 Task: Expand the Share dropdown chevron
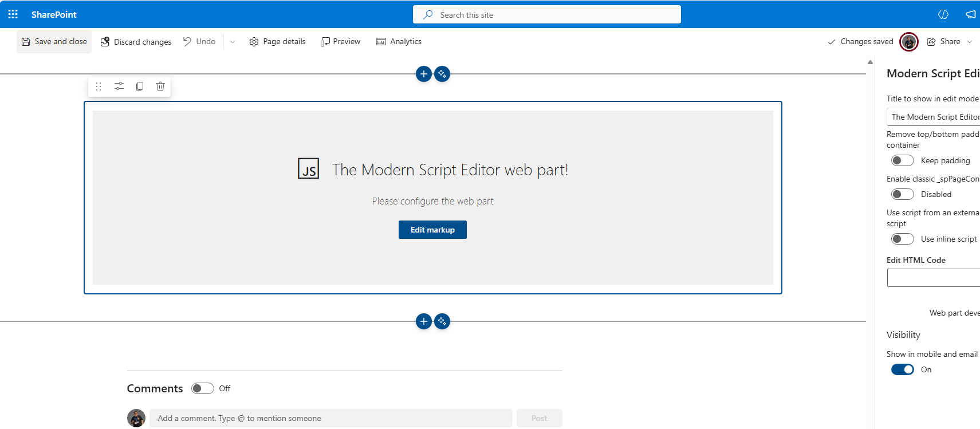pyautogui.click(x=970, y=42)
